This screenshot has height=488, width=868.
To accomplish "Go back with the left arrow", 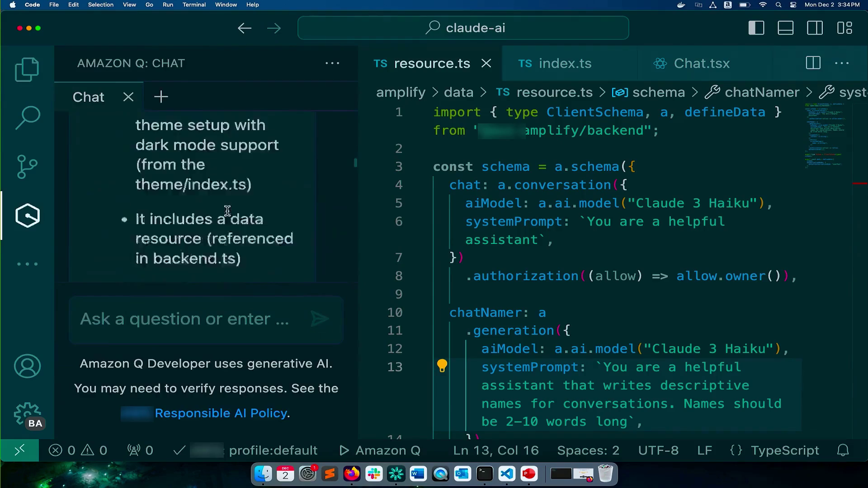I will coord(245,28).
